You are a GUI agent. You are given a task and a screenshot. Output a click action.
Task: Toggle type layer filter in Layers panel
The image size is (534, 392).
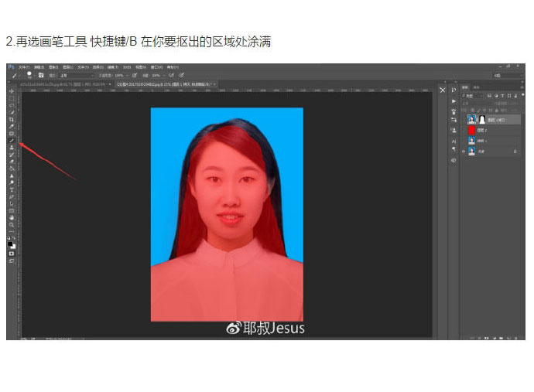502,96
